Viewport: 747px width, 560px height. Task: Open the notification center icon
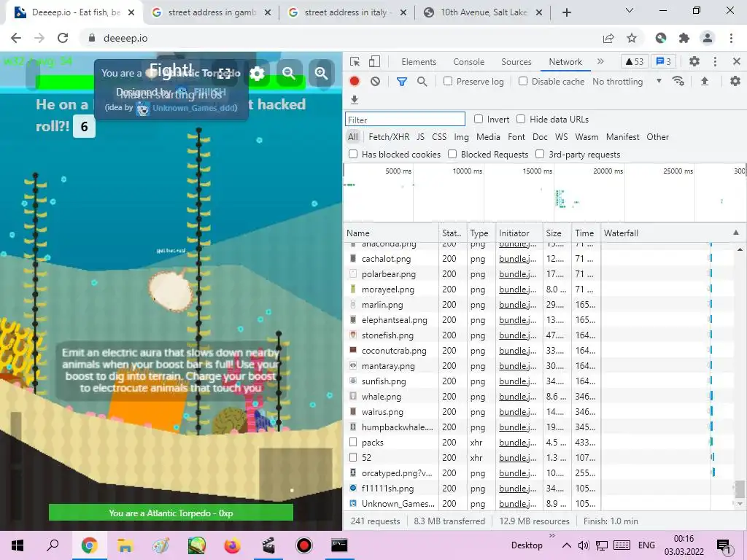pos(724,546)
